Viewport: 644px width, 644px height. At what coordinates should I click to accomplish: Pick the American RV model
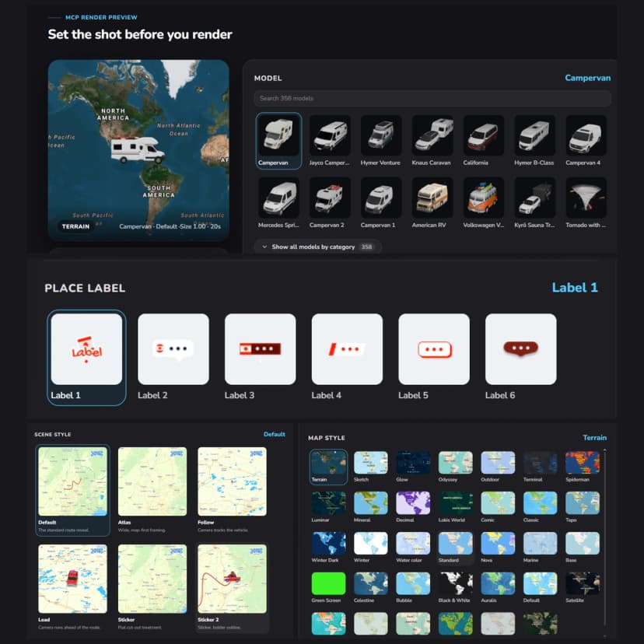tap(432, 198)
